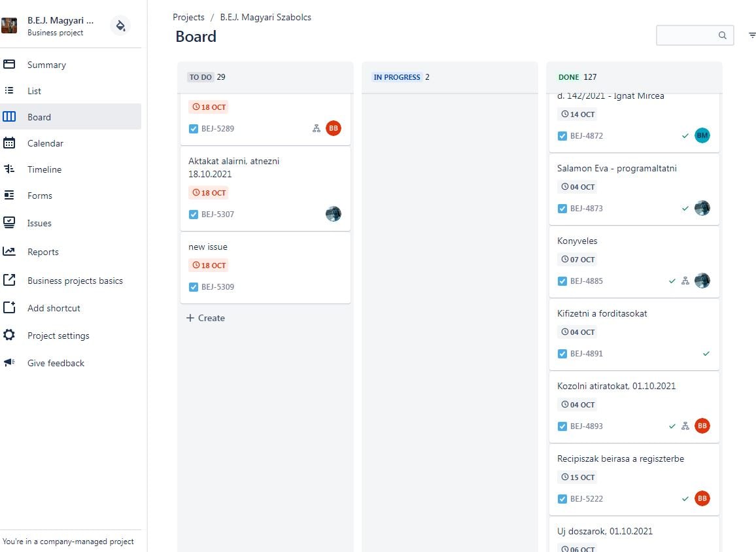This screenshot has height=552, width=756.
Task: Open the filter icon next to search
Action: point(751,35)
